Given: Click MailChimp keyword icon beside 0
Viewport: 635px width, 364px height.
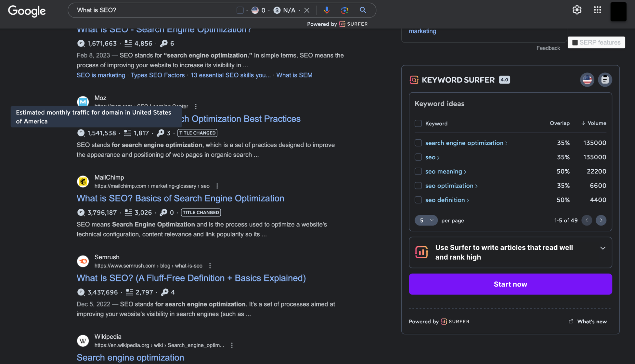Looking at the screenshot, I should pyautogui.click(x=164, y=213).
